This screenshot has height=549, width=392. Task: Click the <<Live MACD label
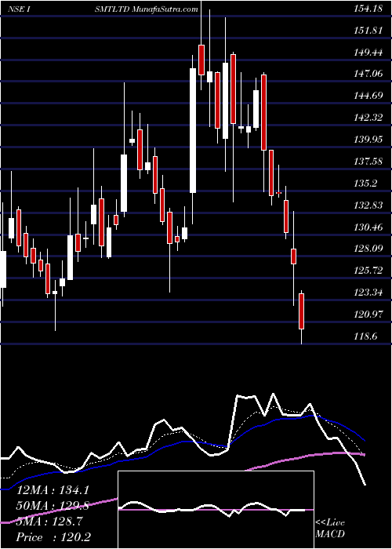(330, 528)
